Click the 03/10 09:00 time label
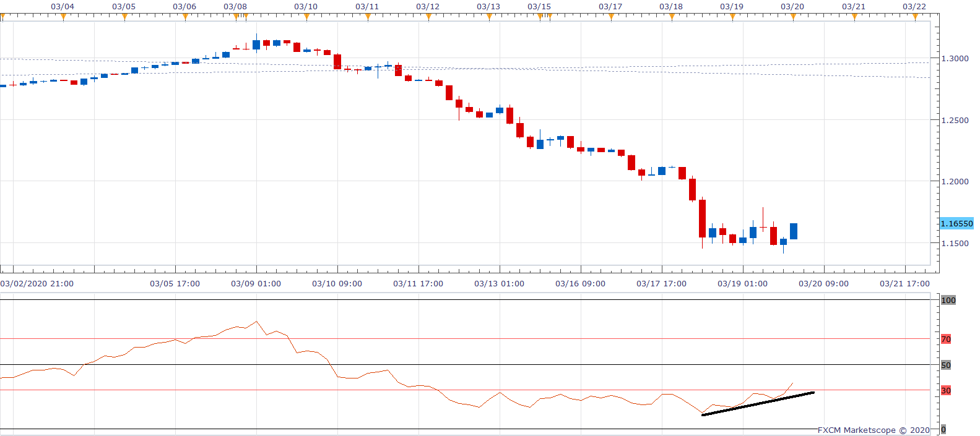This screenshot has height=436, width=980. 337,283
